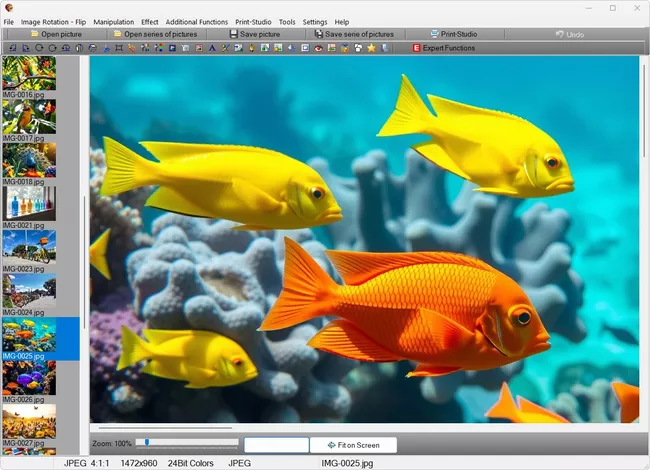
Task: Click the Zoom: 100% label
Action: (112, 443)
